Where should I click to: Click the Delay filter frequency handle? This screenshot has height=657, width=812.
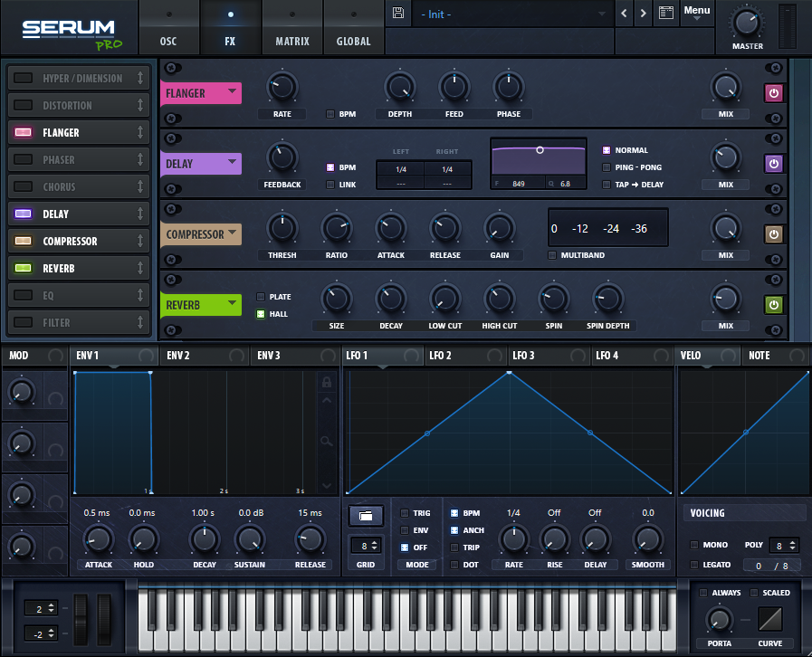(540, 149)
